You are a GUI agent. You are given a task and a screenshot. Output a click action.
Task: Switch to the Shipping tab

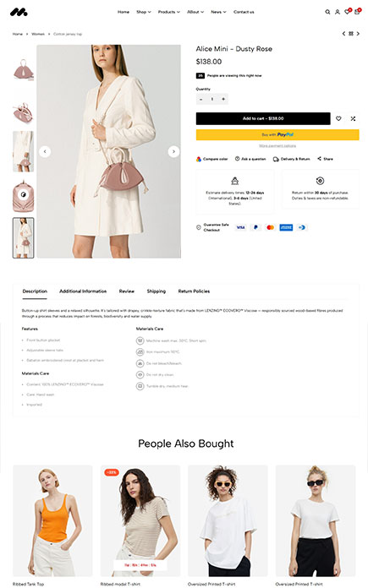157,291
